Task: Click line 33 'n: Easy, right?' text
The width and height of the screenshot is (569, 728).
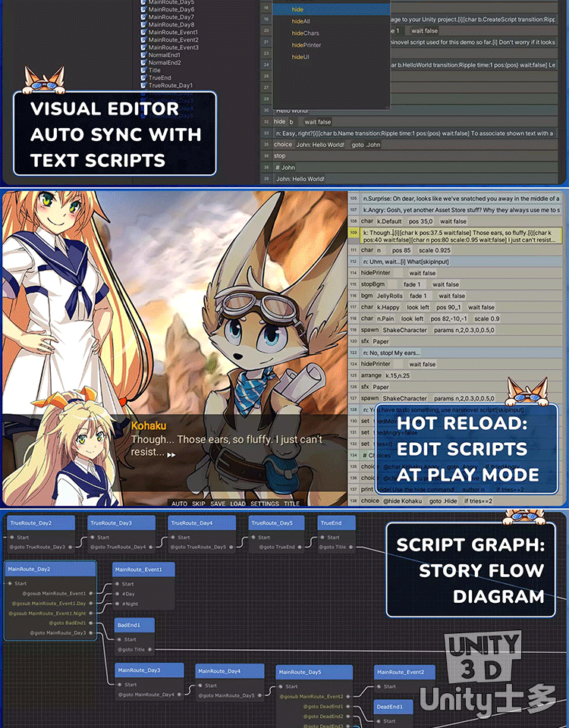Action: [x=415, y=133]
